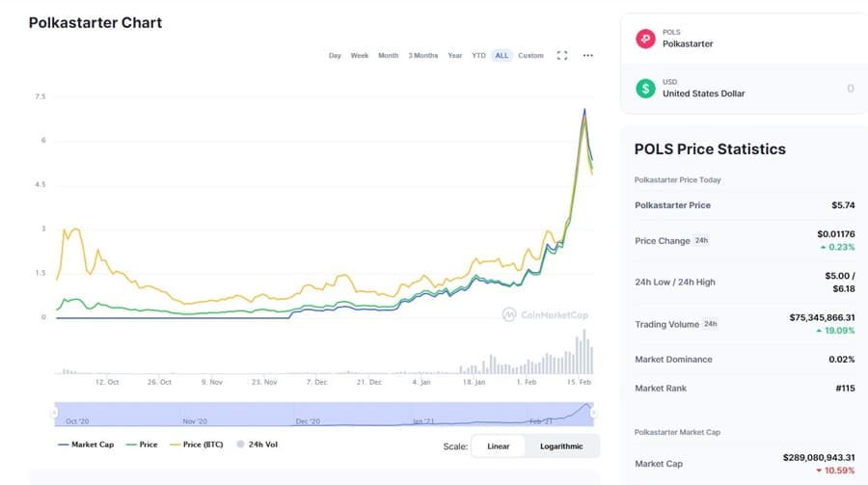Click the left handle of range selector
The height and width of the screenshot is (485, 868).
pos(55,413)
